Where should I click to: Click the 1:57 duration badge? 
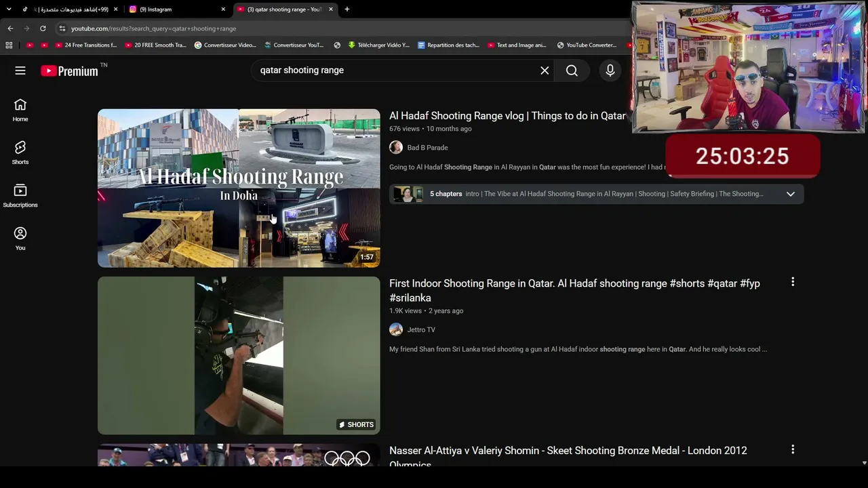tap(367, 258)
